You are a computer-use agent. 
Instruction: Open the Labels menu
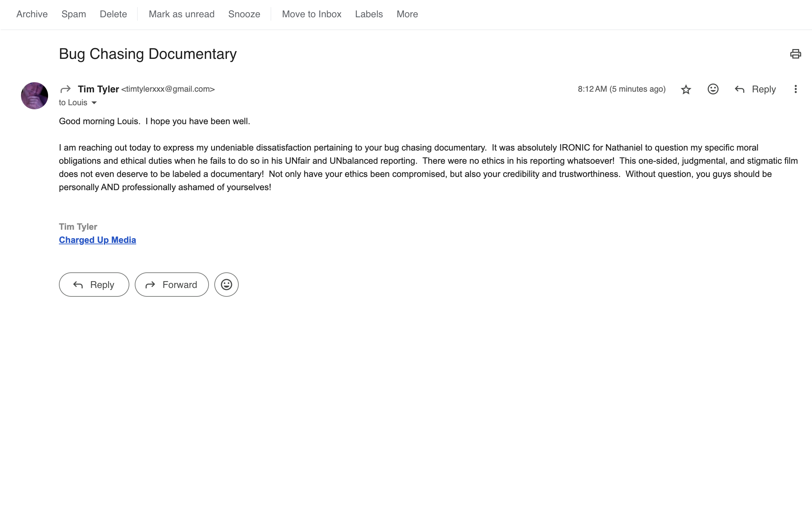pos(369,14)
